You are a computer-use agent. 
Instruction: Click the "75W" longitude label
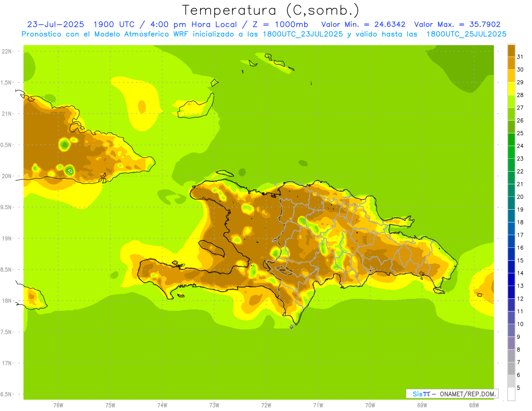110,405
